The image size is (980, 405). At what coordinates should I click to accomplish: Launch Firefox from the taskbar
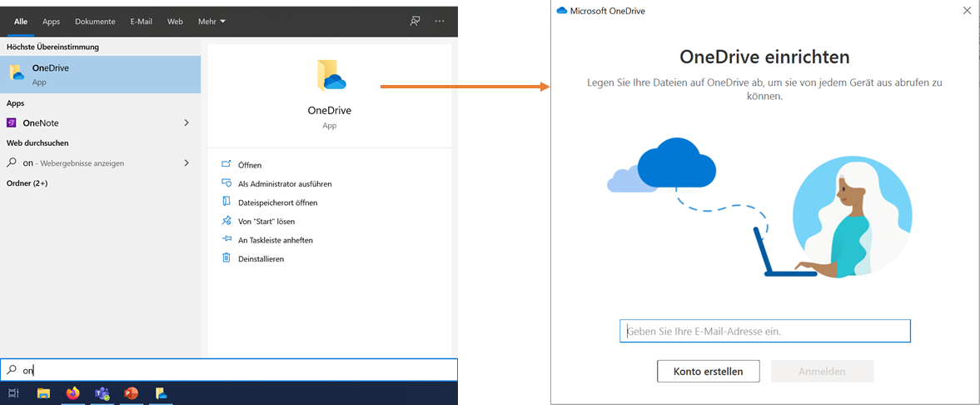pyautogui.click(x=73, y=393)
